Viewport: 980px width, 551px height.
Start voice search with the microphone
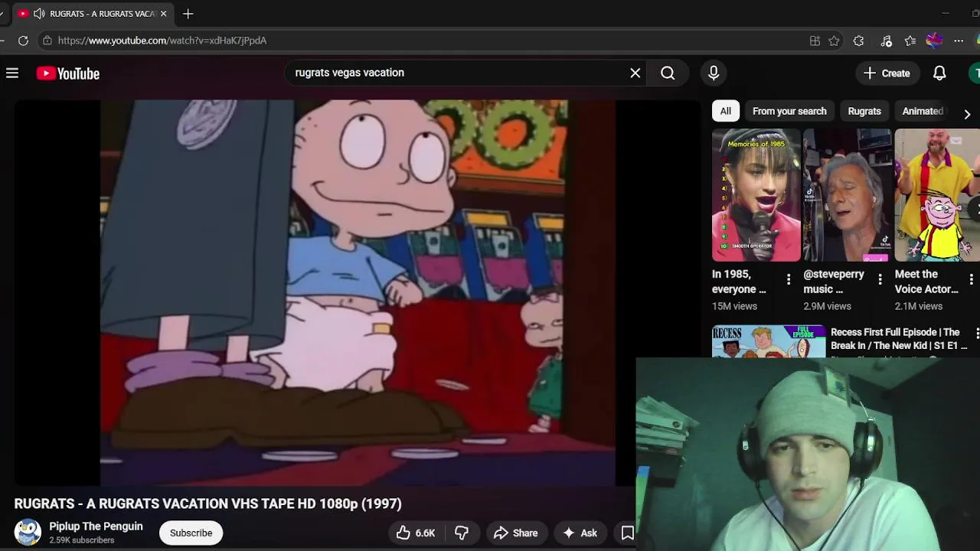(x=714, y=73)
